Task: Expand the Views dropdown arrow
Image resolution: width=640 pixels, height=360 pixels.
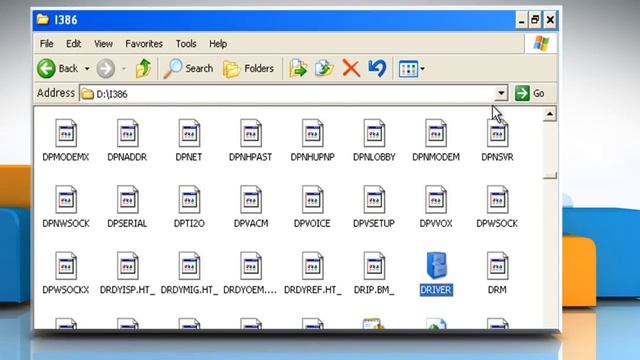Action: pyautogui.click(x=422, y=69)
